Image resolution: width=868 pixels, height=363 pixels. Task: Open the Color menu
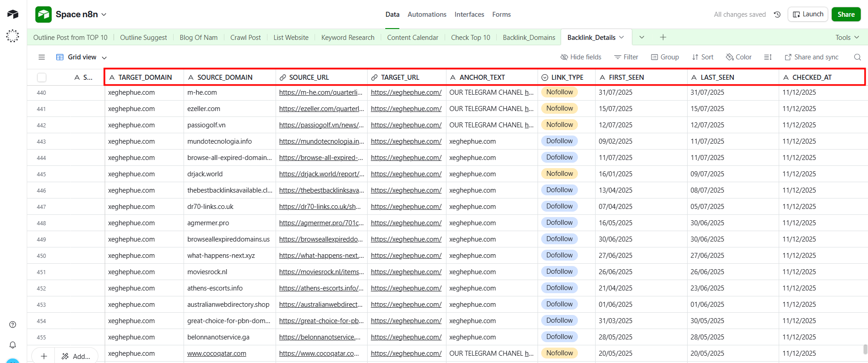click(739, 57)
